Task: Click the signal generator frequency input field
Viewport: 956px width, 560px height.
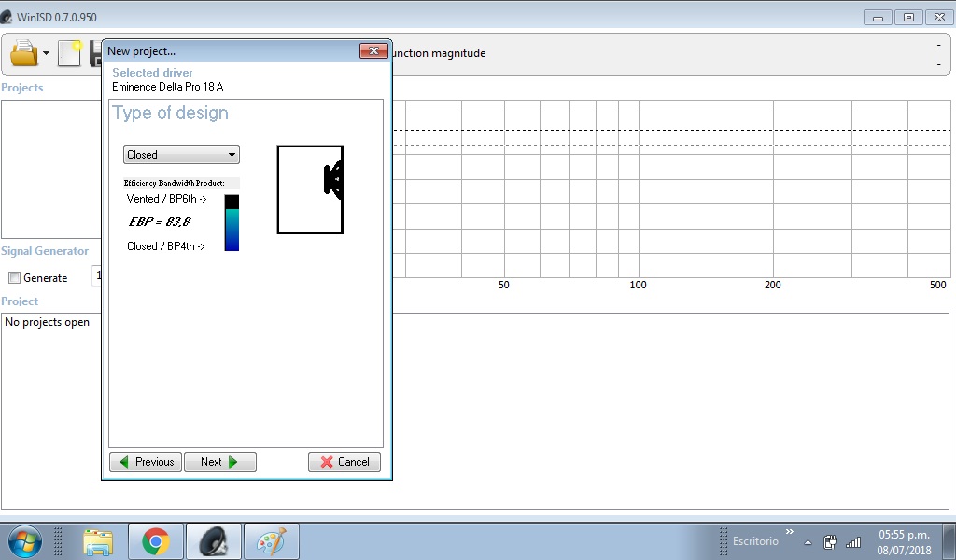Action: click(x=97, y=275)
